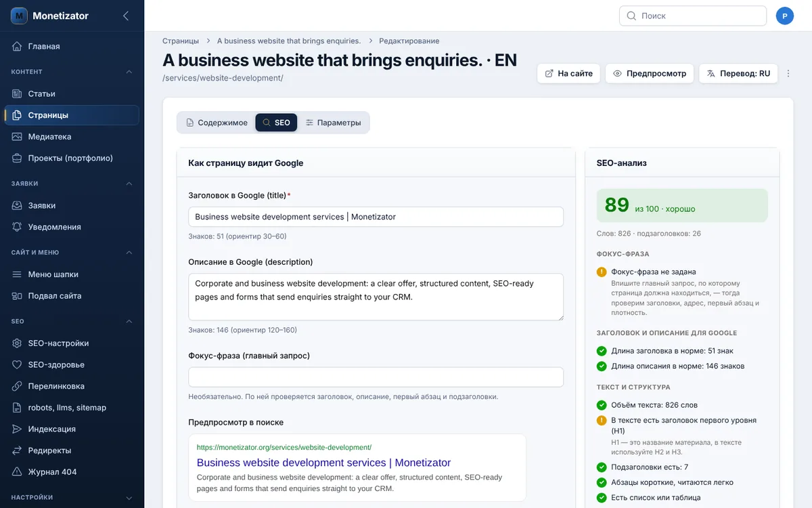
Task: Click the SEO-здоровье heart icon
Action: tap(17, 364)
